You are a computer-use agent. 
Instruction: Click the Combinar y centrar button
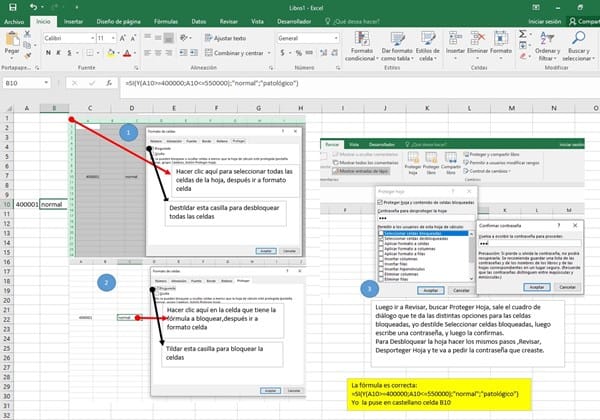[x=240, y=51]
